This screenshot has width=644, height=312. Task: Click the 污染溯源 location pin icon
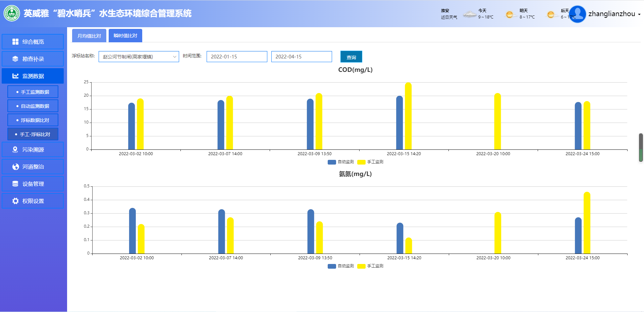pos(15,149)
